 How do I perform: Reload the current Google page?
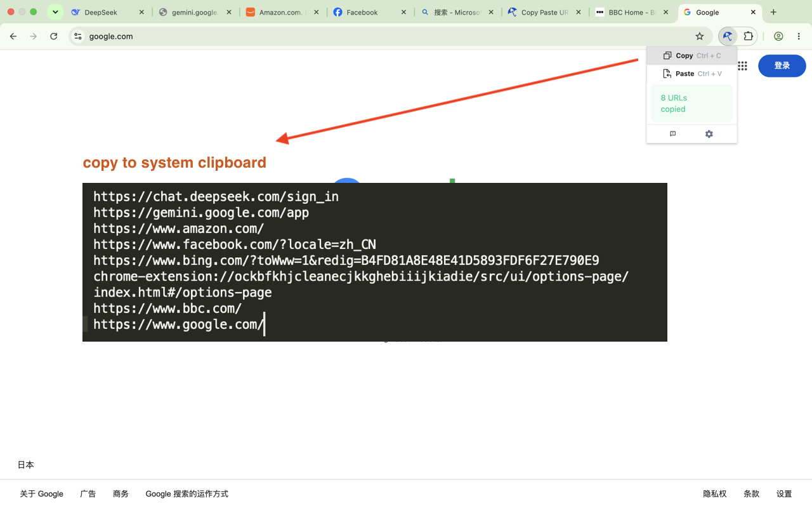coord(54,36)
